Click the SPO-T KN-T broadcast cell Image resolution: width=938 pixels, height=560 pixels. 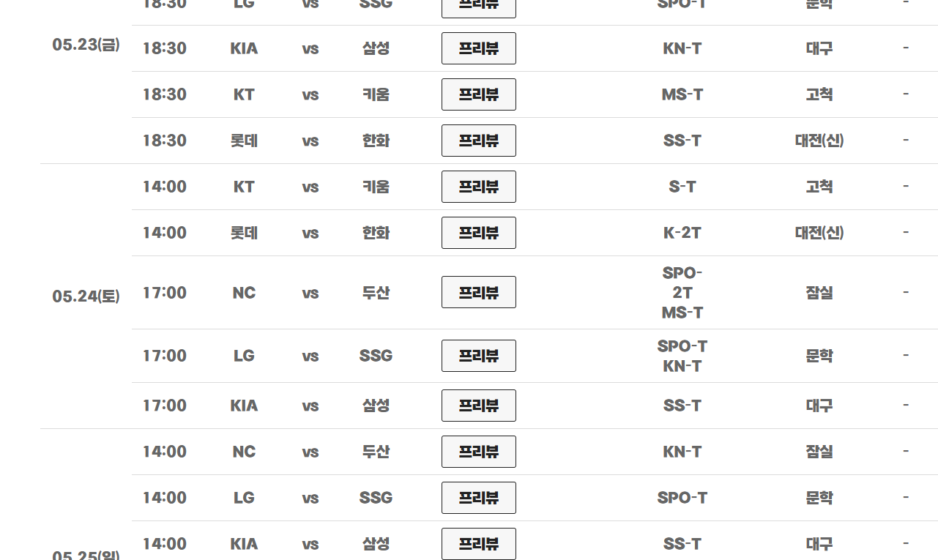(x=682, y=356)
